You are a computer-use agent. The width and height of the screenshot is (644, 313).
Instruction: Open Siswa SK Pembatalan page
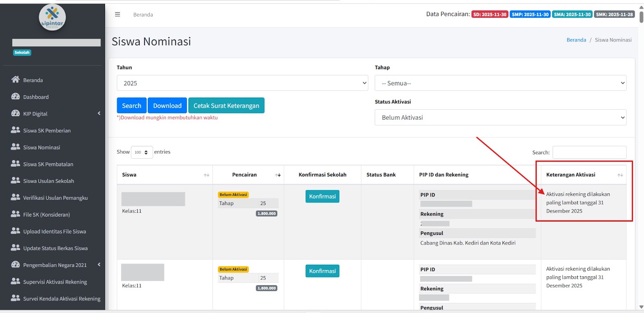point(48,164)
